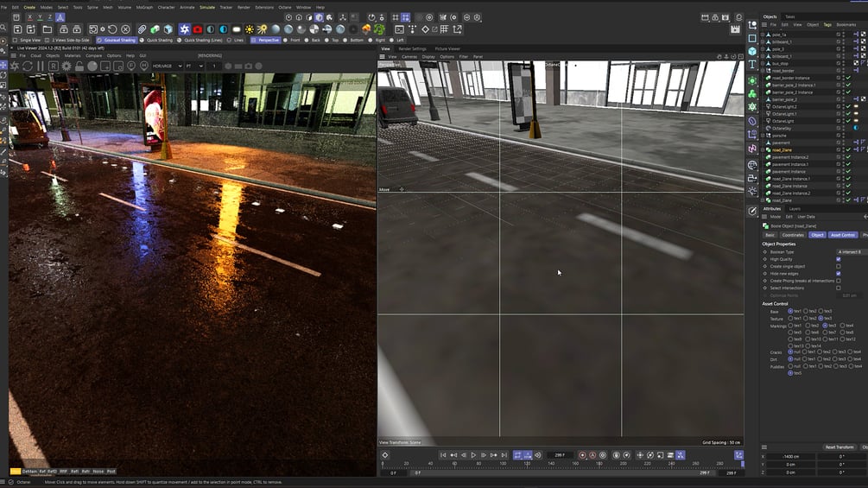Open the Simulate menu
The height and width of the screenshot is (488, 868).
pos(207,7)
